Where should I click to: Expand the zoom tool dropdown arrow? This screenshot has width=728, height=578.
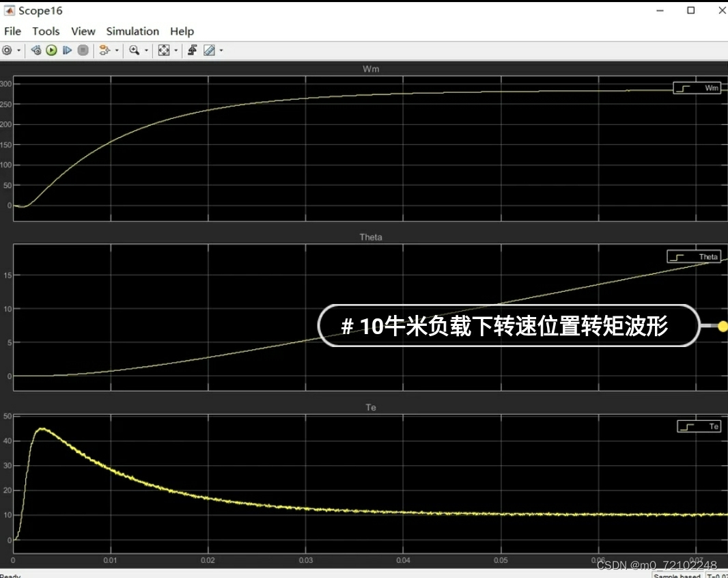click(146, 50)
